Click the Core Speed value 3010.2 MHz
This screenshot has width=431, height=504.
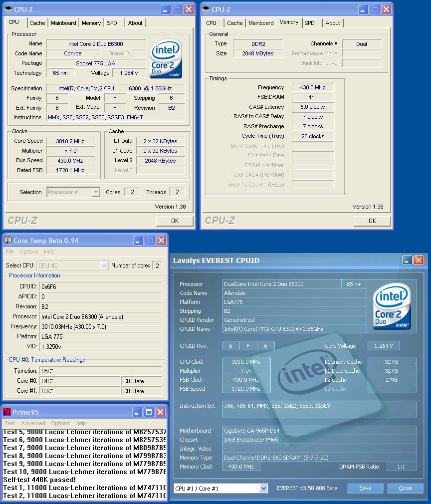point(70,141)
